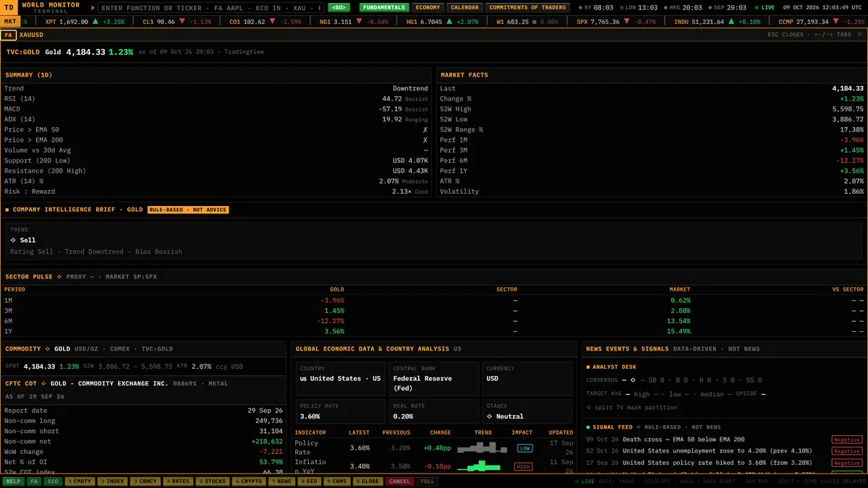Image resolution: width=868 pixels, height=488 pixels.
Task: Select CO1 quote in ticker strip
Action: coord(265,22)
